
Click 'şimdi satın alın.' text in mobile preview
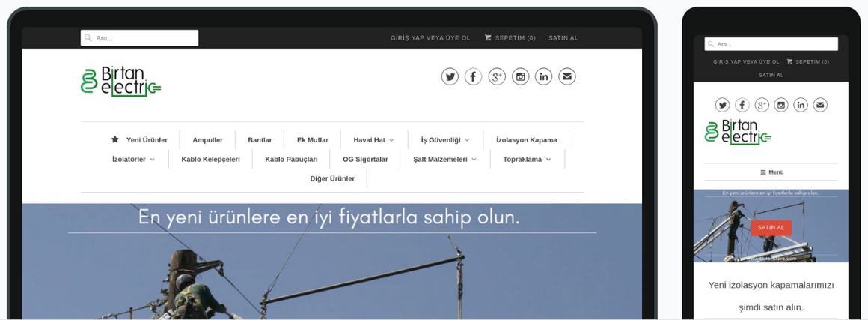pyautogui.click(x=771, y=307)
